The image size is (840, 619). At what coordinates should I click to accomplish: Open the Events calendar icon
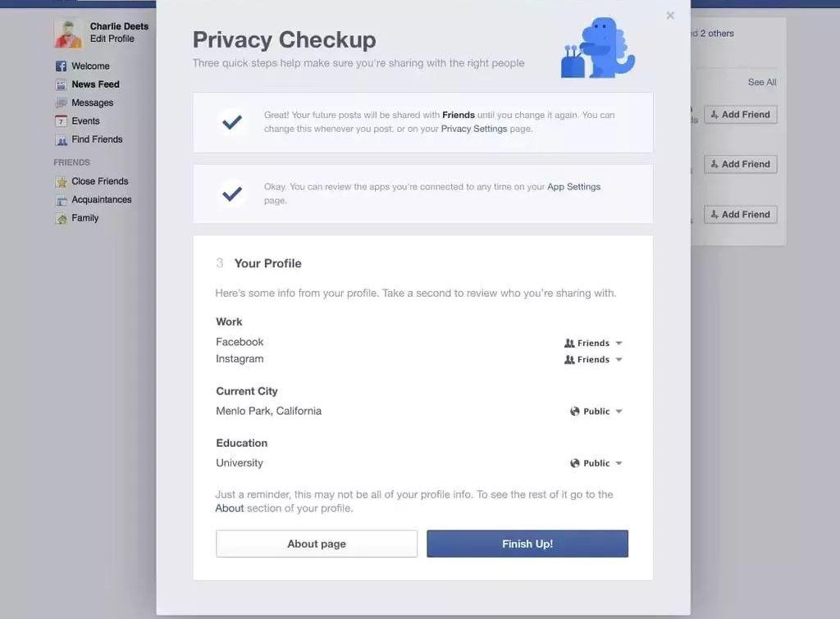(61, 121)
